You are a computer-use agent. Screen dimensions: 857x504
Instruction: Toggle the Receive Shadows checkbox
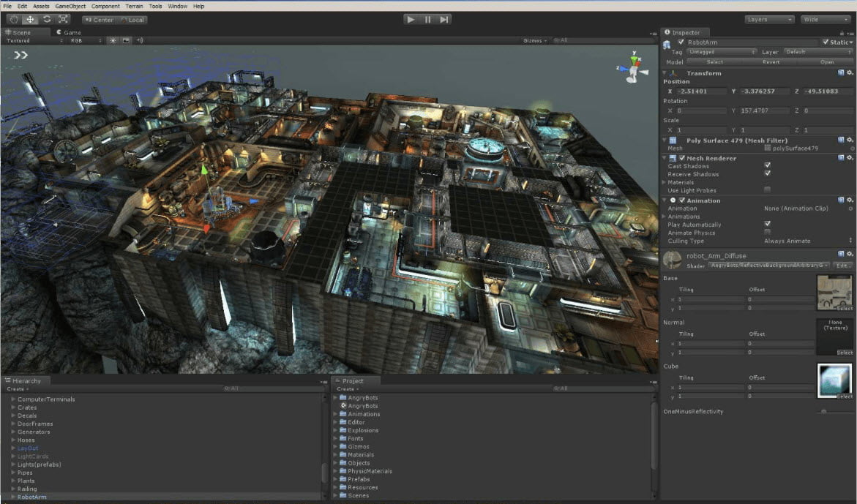pos(768,173)
